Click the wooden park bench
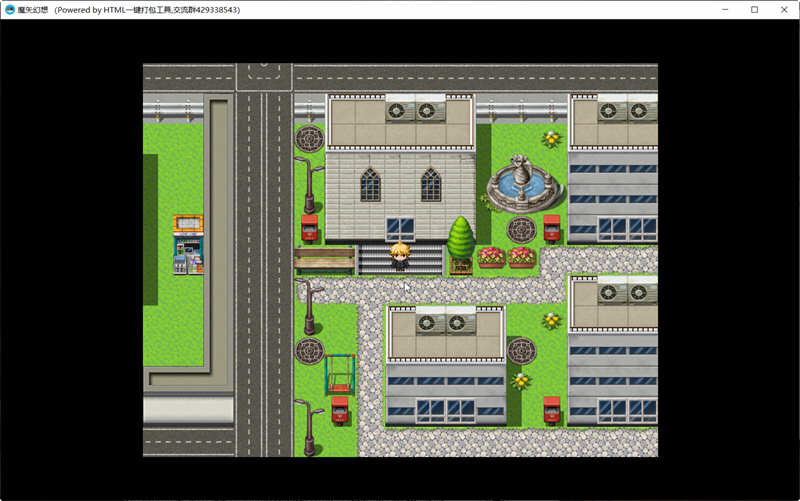The image size is (800, 501). click(324, 260)
